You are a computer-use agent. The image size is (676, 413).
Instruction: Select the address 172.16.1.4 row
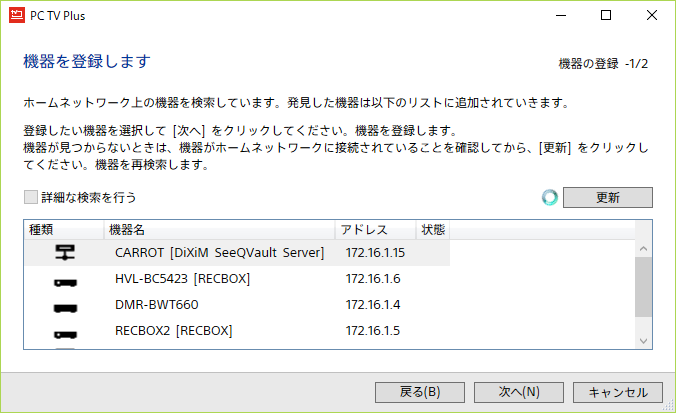(373, 305)
